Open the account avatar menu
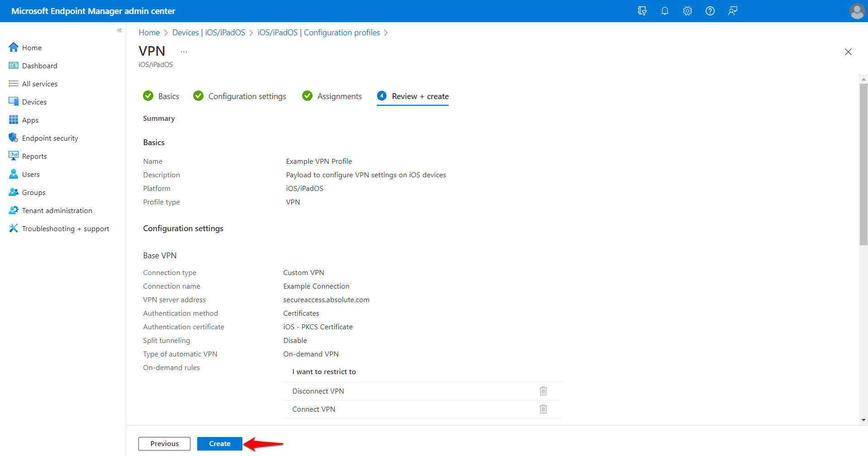Screen dimensions: 868x456 tap(857, 11)
